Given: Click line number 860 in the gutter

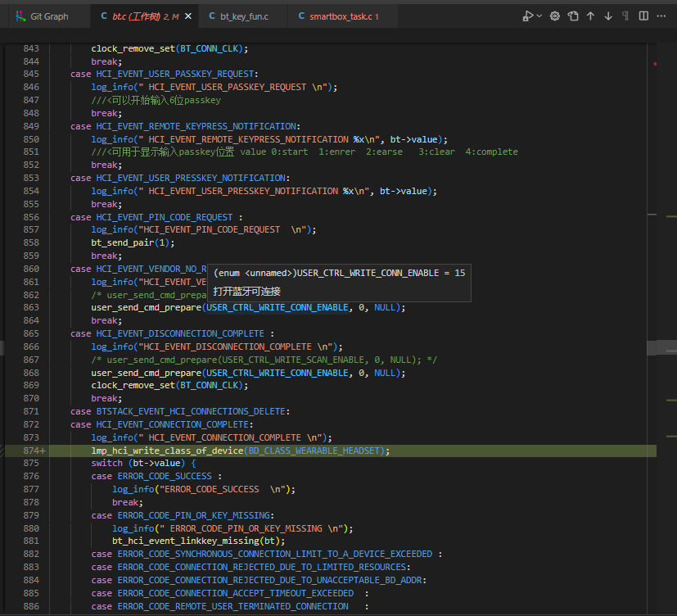Looking at the screenshot, I should point(31,269).
